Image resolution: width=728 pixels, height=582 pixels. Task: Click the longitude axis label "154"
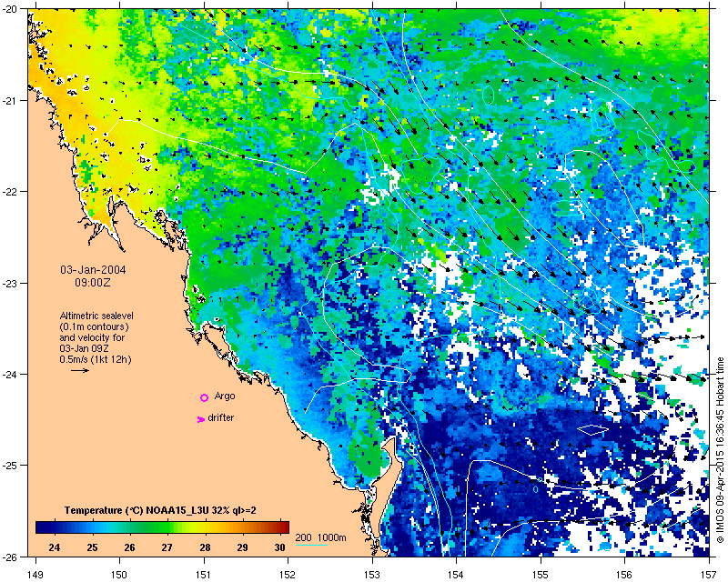[457, 575]
